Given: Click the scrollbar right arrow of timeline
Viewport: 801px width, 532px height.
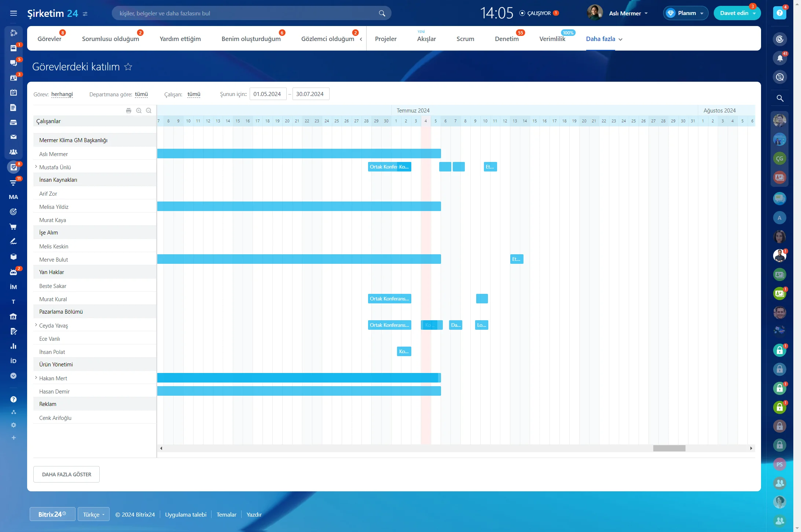Looking at the screenshot, I should coord(751,448).
